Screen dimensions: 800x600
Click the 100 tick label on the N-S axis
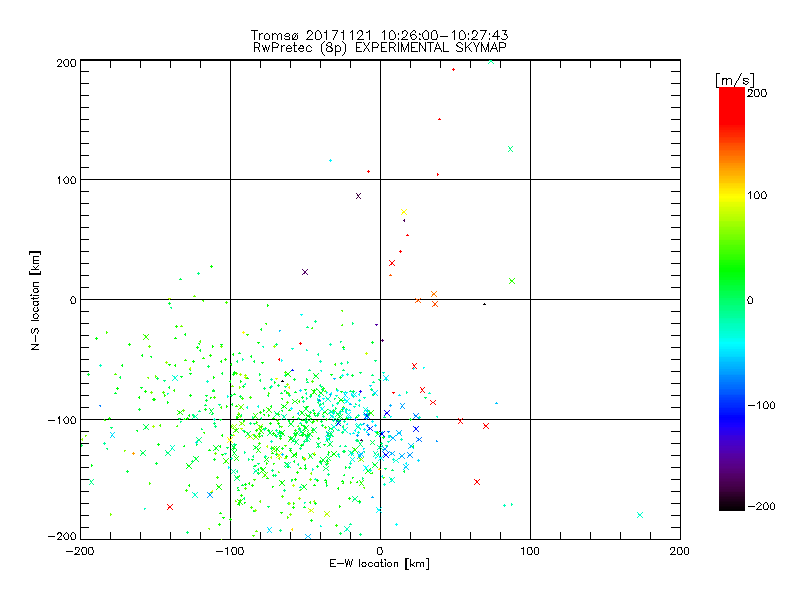click(x=66, y=181)
